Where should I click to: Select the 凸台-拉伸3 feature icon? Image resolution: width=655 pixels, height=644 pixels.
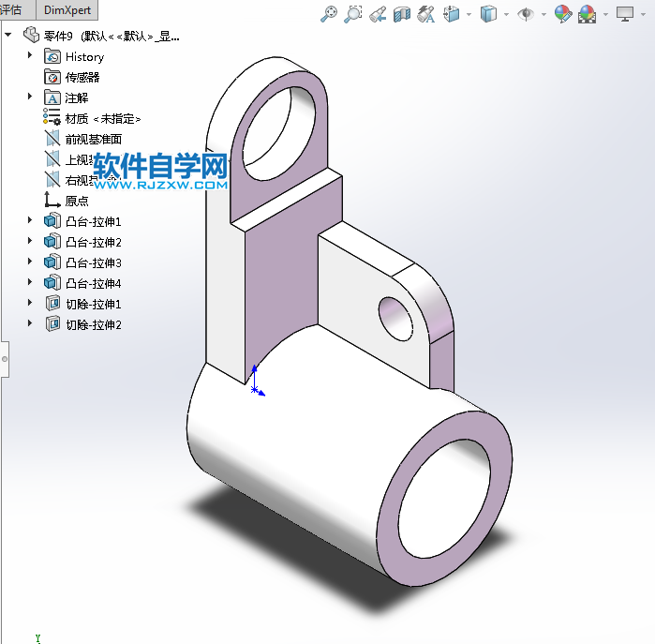pos(52,262)
